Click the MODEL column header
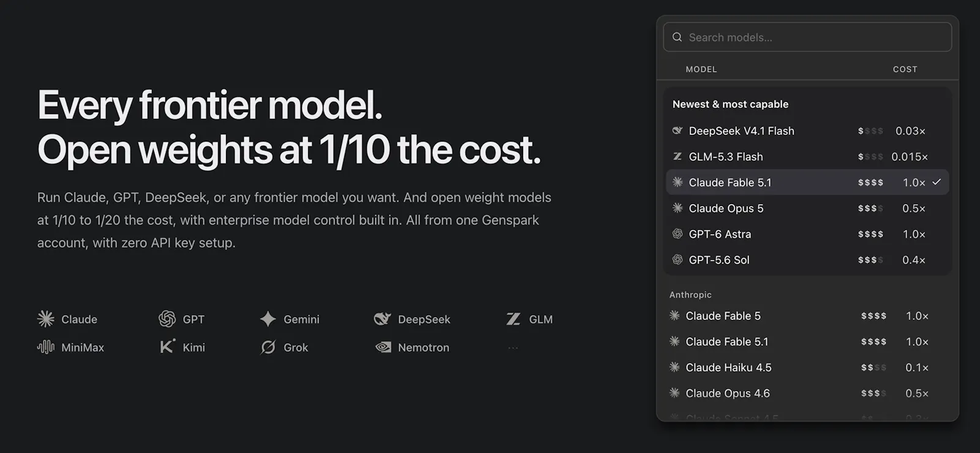Image resolution: width=980 pixels, height=453 pixels. tap(701, 69)
